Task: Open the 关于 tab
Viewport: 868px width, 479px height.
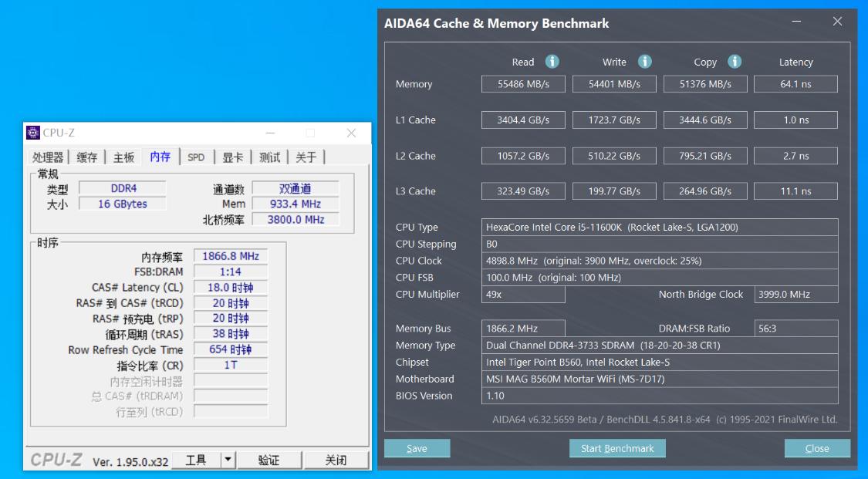Action: 306,157
